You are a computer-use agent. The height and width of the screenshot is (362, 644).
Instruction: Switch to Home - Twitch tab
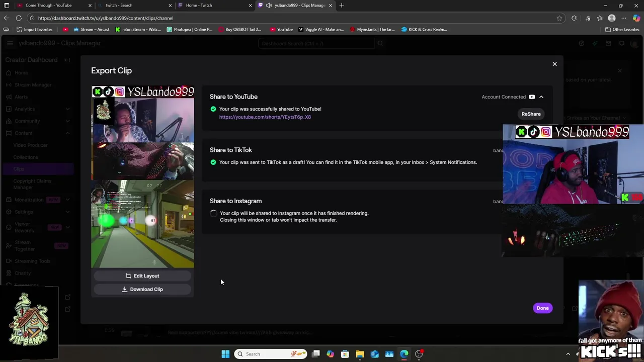[210, 5]
